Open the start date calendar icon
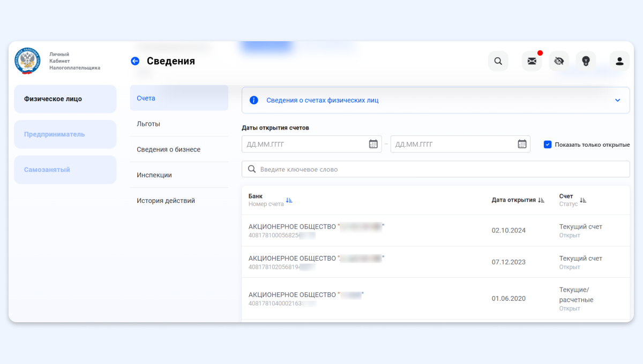The width and height of the screenshot is (643, 364). tap(373, 144)
